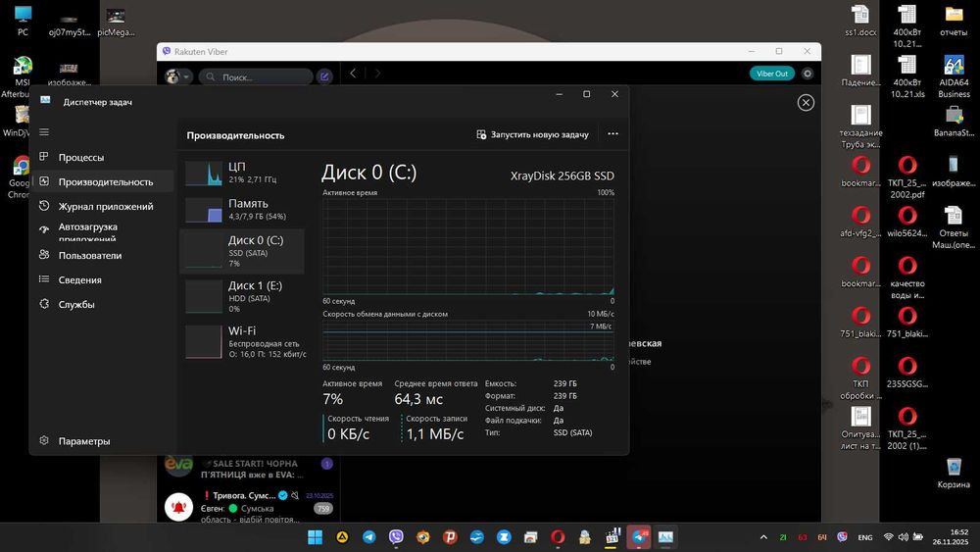Select the Память (Memory) performance item

(x=242, y=210)
